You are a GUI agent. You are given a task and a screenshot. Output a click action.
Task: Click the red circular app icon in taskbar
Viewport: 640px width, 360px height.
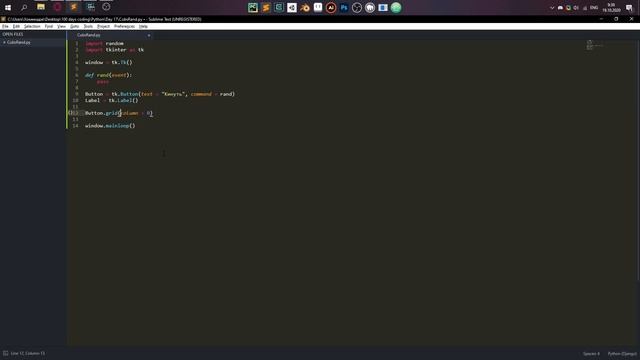58,7
